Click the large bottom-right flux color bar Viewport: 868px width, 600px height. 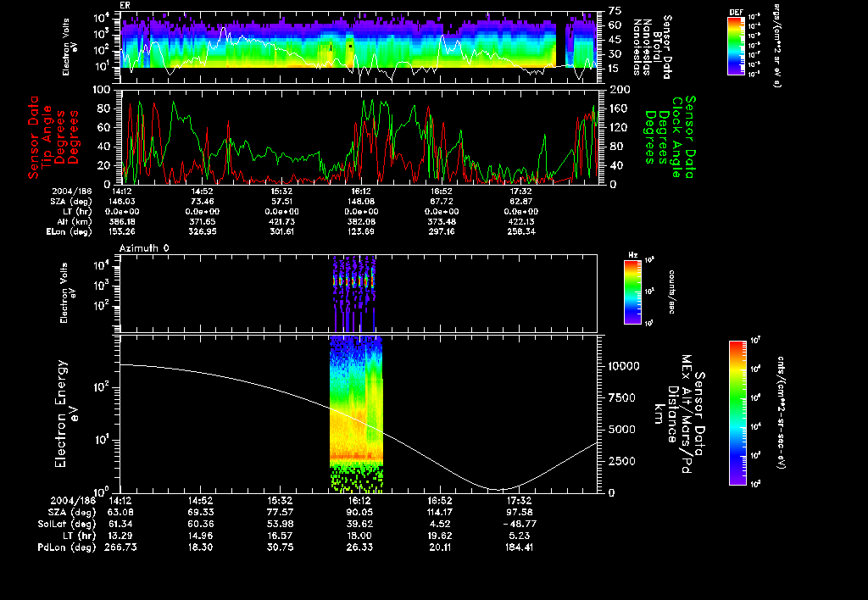(x=738, y=414)
